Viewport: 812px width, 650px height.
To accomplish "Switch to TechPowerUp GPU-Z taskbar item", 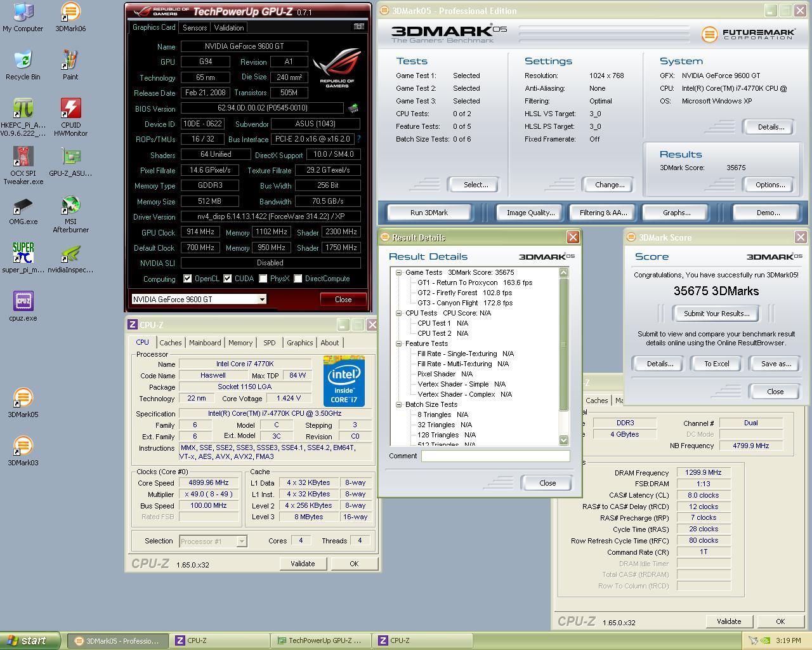I will pos(320,640).
